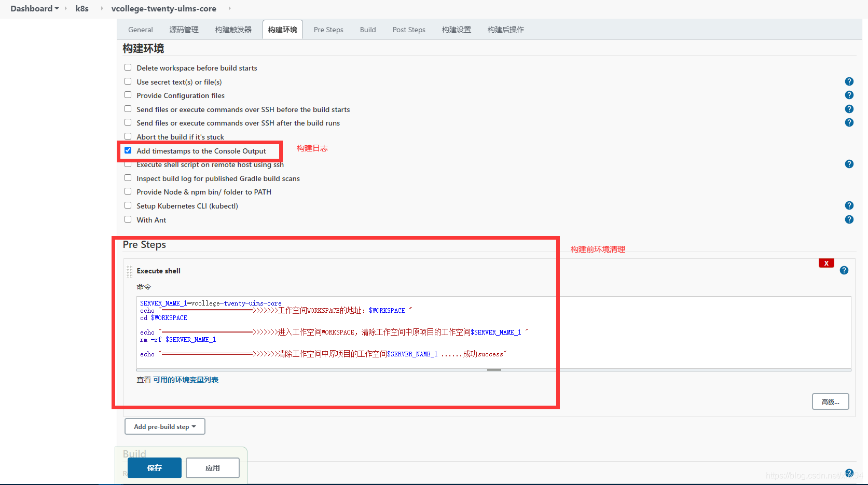
Task: Open the 构建后操作 tab
Action: (x=506, y=30)
